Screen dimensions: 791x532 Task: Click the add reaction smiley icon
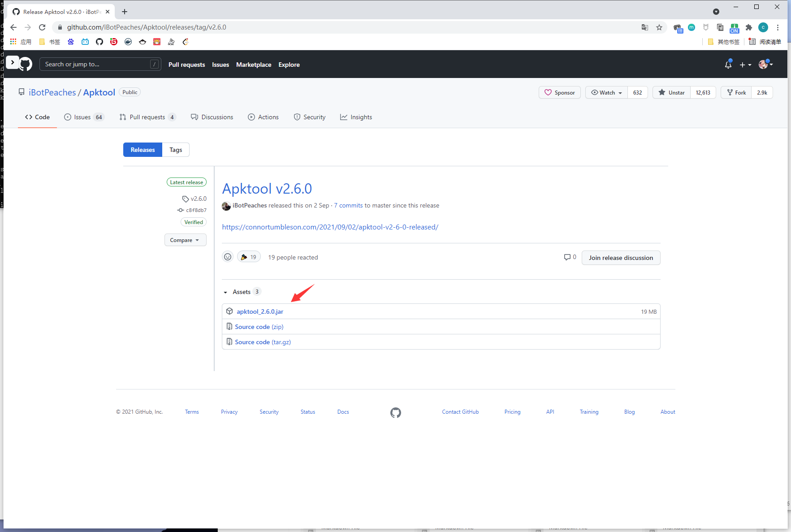click(x=228, y=257)
